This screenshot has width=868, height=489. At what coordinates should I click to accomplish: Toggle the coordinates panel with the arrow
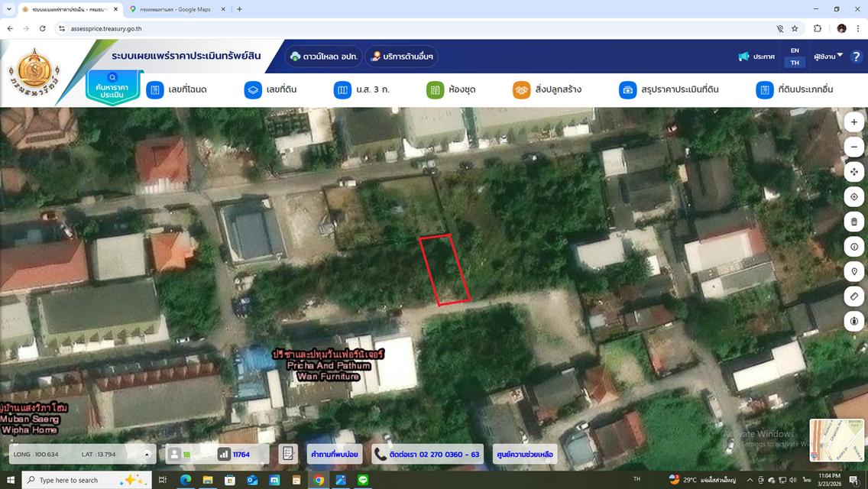tap(146, 454)
